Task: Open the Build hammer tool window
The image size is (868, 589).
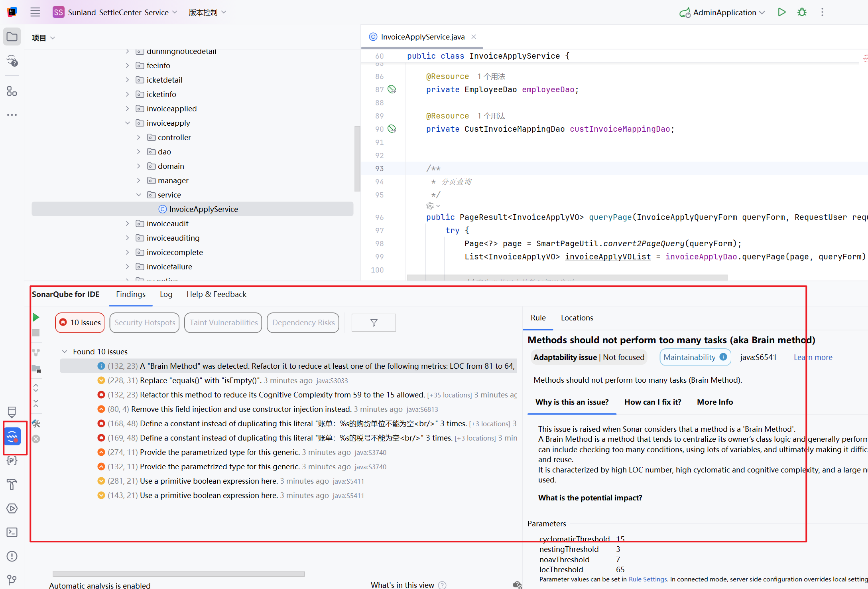Action: click(12, 484)
